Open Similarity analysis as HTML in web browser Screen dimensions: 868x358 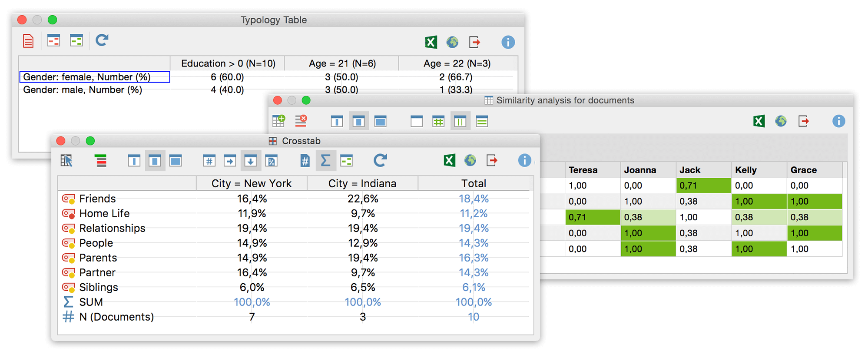(x=781, y=121)
